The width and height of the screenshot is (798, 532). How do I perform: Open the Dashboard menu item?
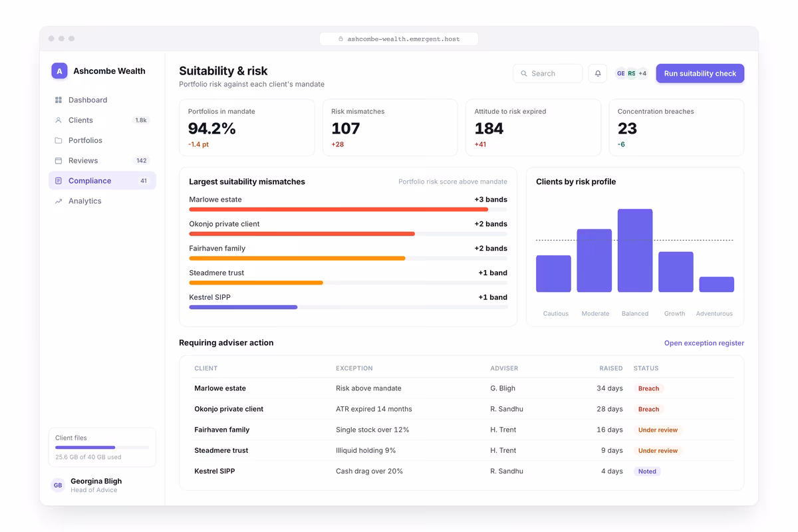pyautogui.click(x=102, y=100)
